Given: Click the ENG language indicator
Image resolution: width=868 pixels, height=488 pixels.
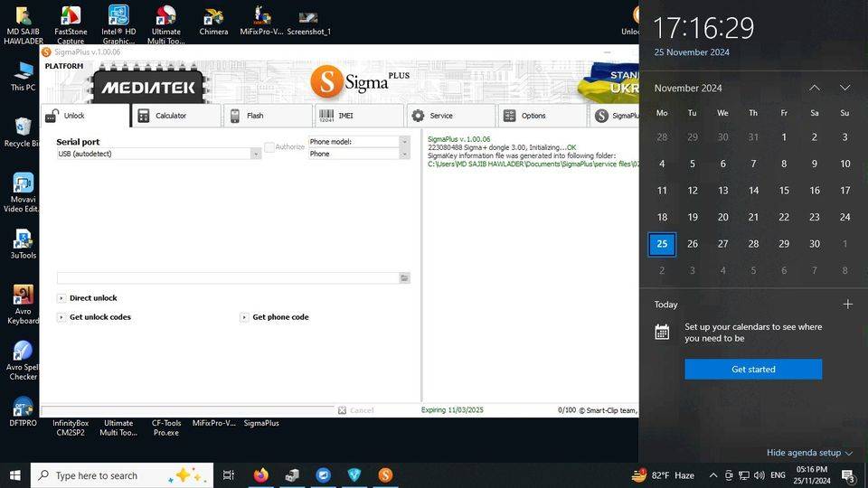Looking at the screenshot, I should click(778, 475).
